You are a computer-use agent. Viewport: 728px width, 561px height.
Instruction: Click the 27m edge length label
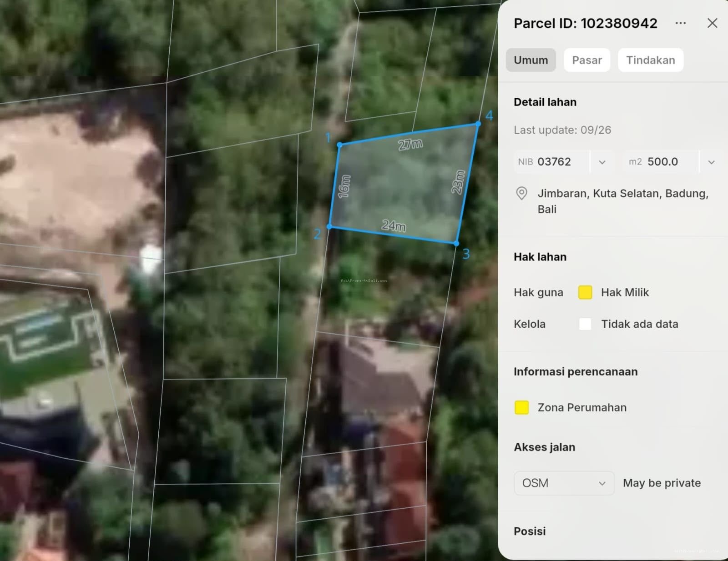click(x=410, y=145)
